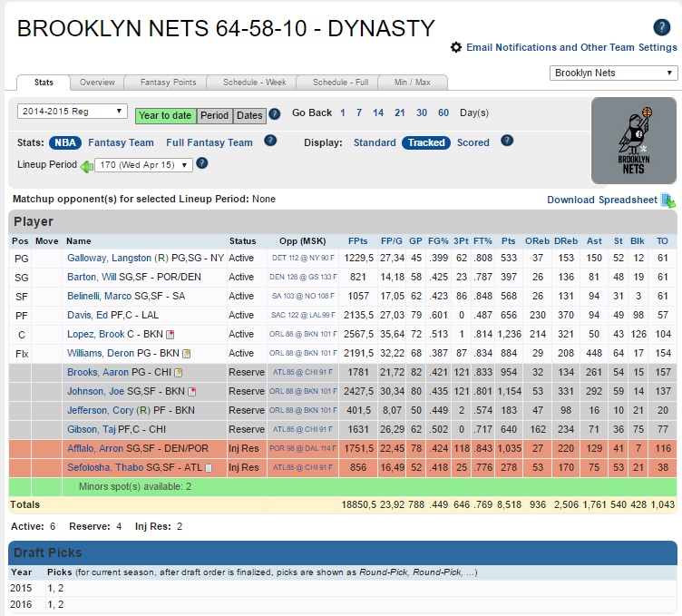Sort by FPts column header

click(x=357, y=241)
